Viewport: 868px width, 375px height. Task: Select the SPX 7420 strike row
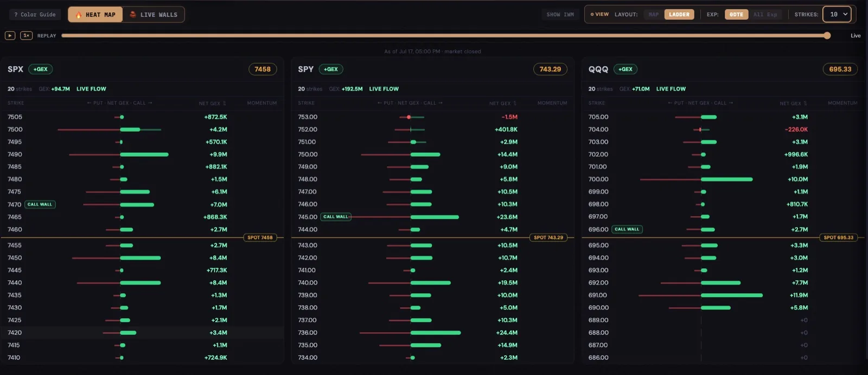tap(142, 333)
